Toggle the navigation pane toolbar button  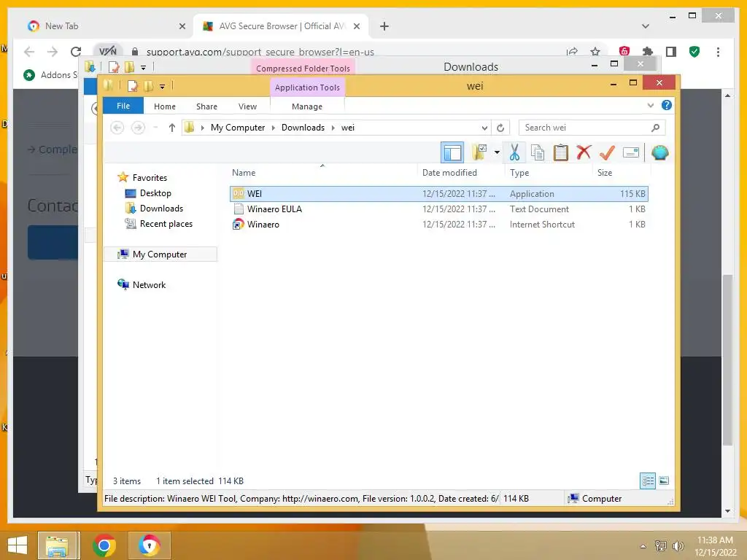(452, 153)
